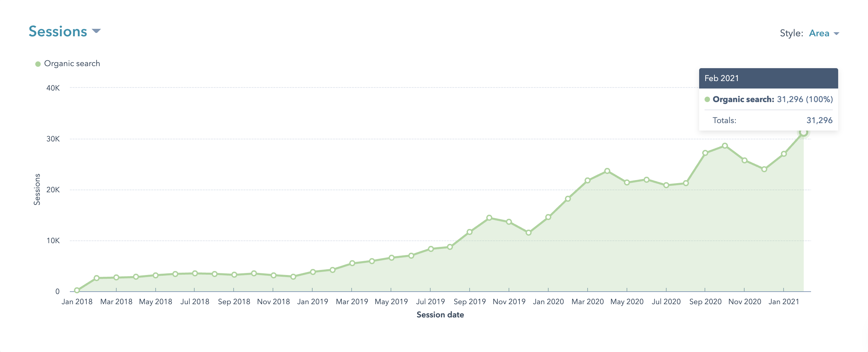Screen dimensions: 868x352
Task: Click the Oct 2019 peak data point
Action: (x=489, y=218)
